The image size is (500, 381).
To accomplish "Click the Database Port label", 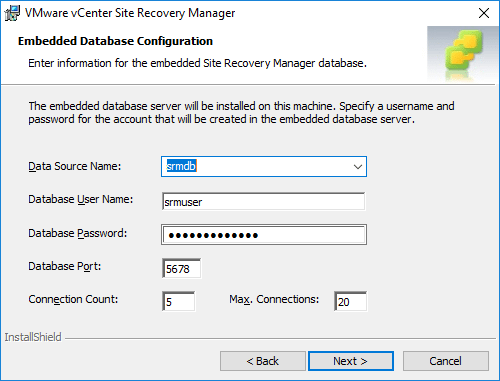I will [65, 266].
